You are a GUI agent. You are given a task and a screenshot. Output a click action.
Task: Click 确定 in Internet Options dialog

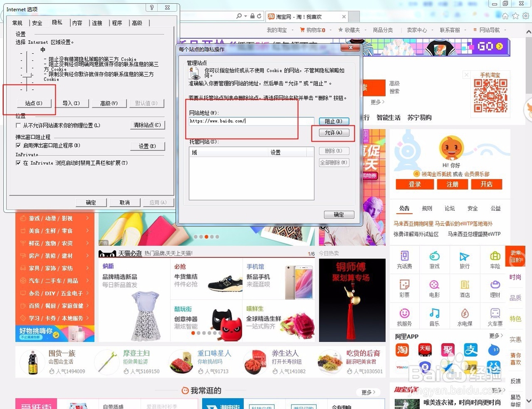[91, 202]
